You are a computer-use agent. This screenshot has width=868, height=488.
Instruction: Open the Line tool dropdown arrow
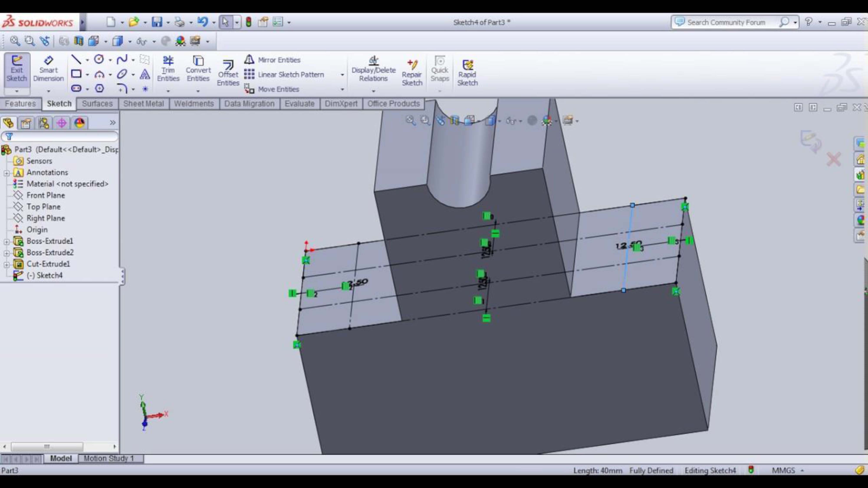point(87,60)
